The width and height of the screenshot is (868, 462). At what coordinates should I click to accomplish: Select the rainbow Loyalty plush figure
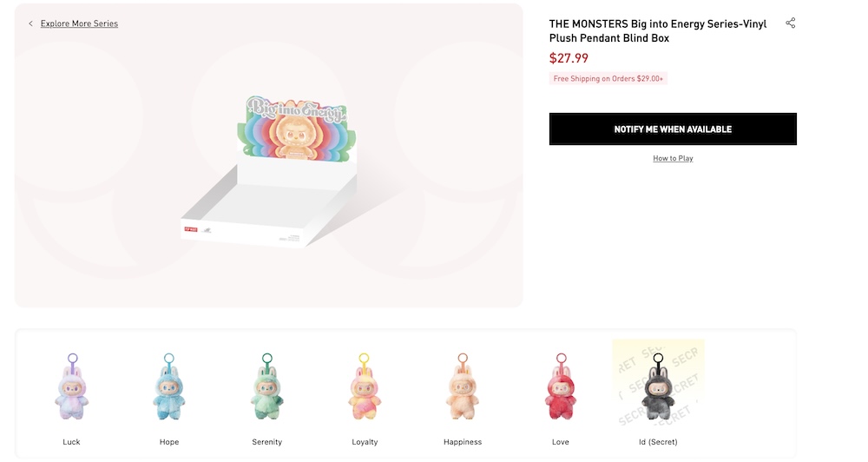[365, 386]
